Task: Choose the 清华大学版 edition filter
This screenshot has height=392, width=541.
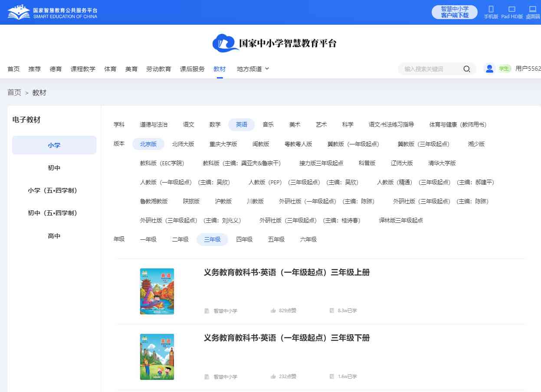Action: coord(442,163)
